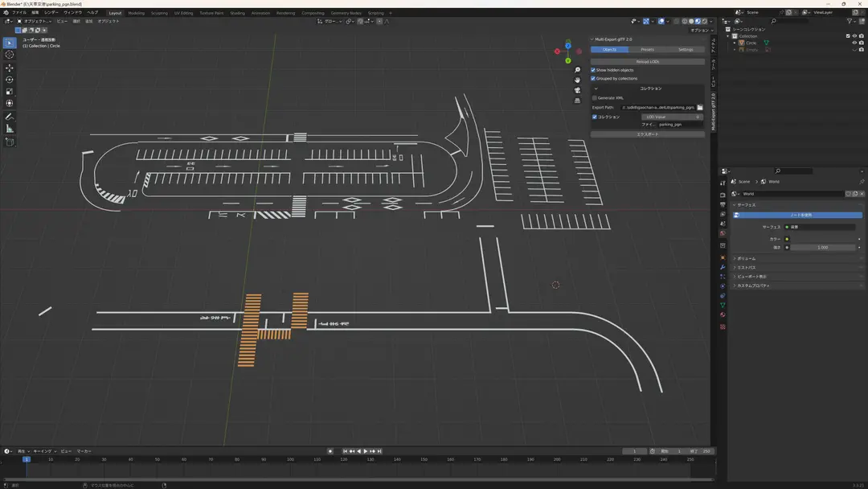Click the viewport zoom magnifier icon
868x489 pixels.
click(577, 70)
